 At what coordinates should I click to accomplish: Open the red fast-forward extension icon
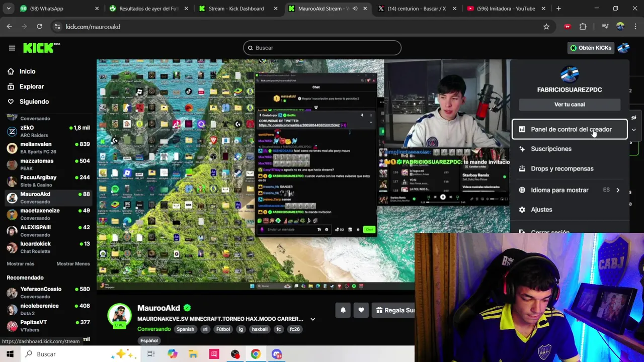568,27
